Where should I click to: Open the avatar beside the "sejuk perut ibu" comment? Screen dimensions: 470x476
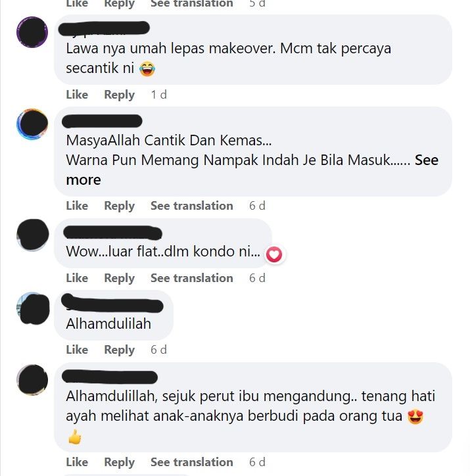coord(32,380)
